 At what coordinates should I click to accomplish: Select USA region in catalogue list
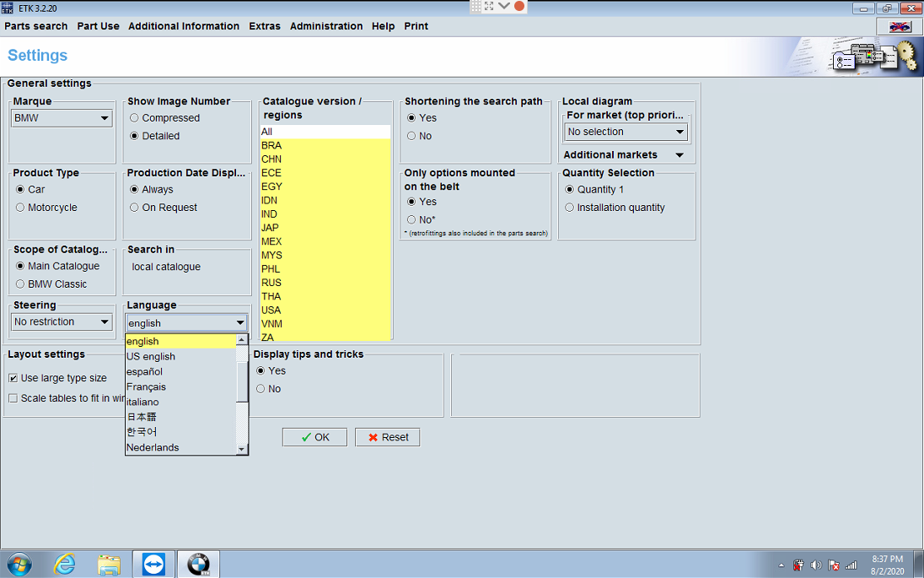coord(325,311)
